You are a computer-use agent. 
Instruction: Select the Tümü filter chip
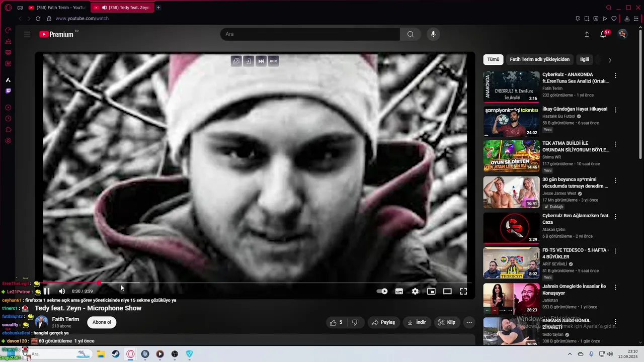[493, 59]
